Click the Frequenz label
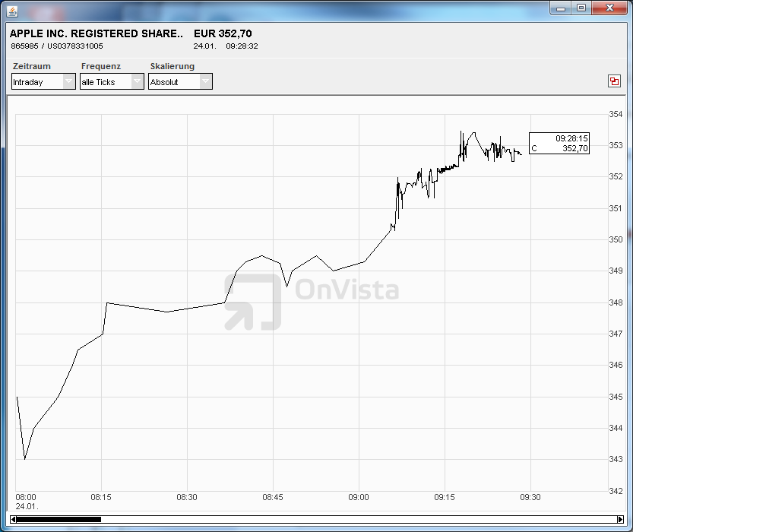The height and width of the screenshot is (532, 766). click(x=101, y=66)
